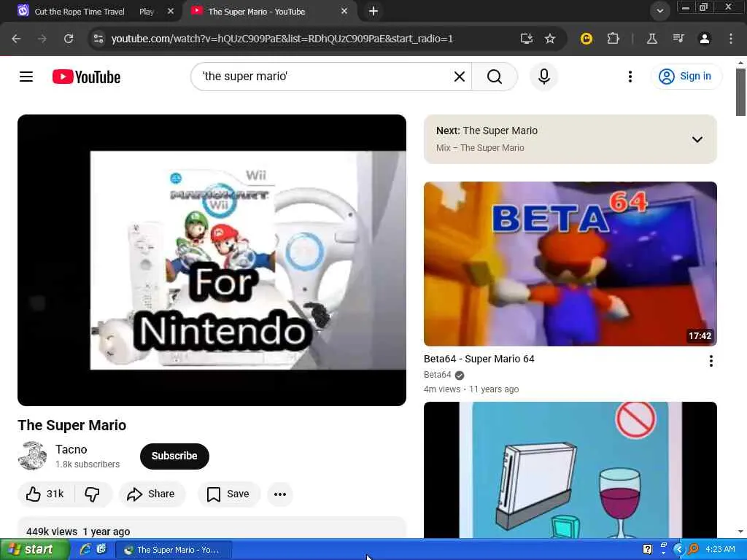Start voice search with microphone
The height and width of the screenshot is (560, 747).
pos(543,77)
